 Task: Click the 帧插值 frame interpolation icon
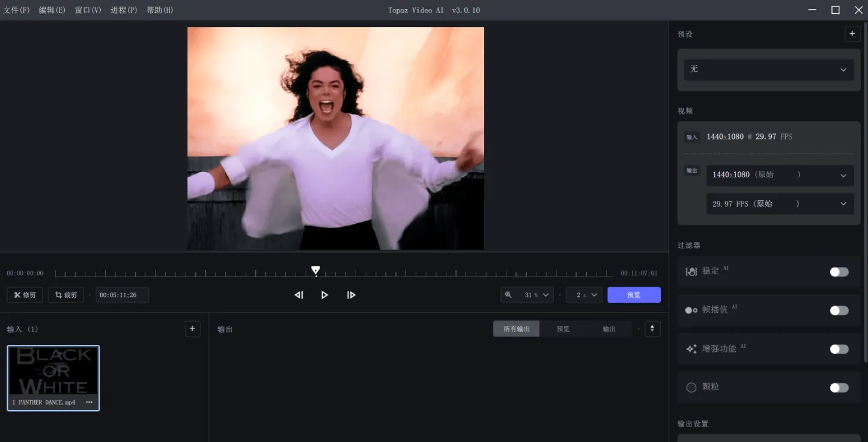(691, 310)
